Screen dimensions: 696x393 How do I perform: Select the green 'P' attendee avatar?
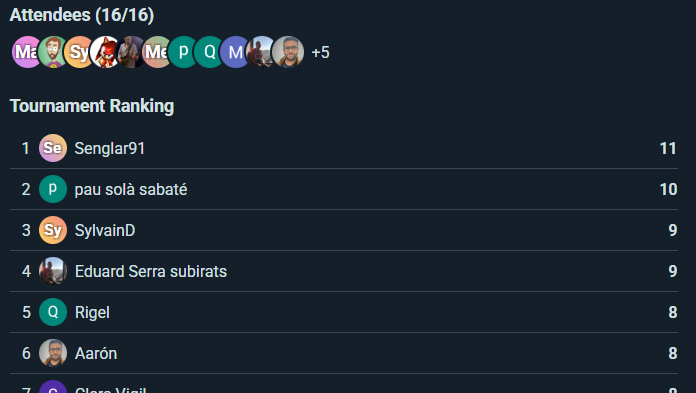coord(183,52)
